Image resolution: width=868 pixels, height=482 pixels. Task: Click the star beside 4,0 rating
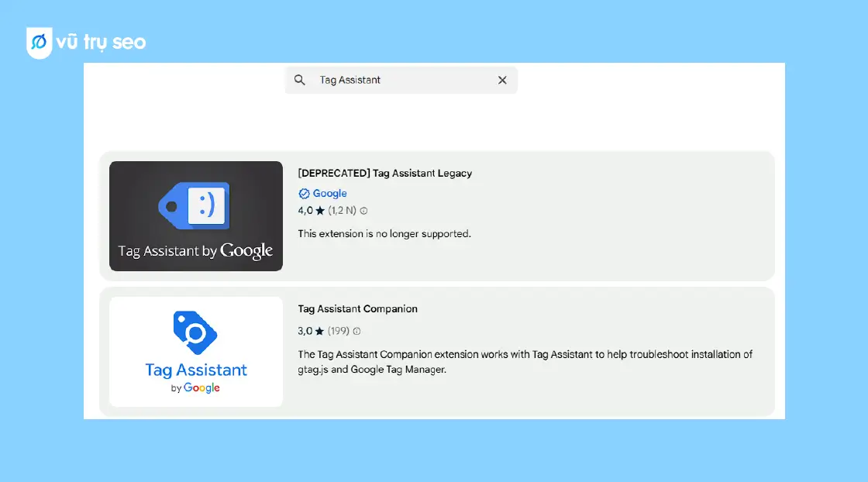320,211
